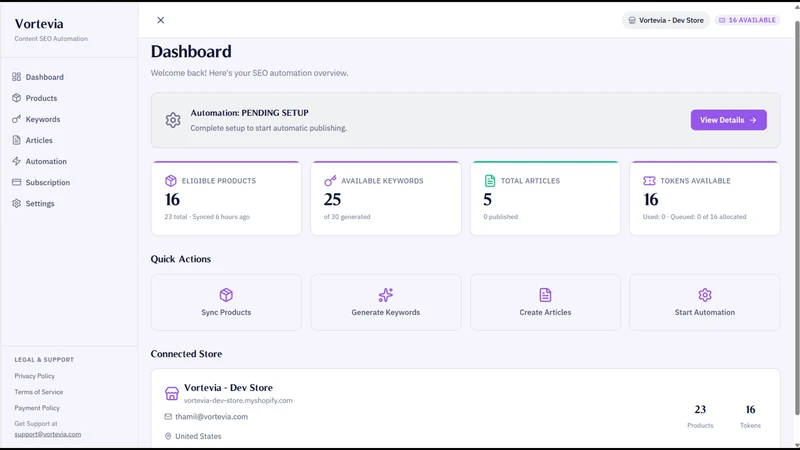This screenshot has width=800, height=450.
Task: Click the Vortevia logo title
Action: tap(39, 24)
